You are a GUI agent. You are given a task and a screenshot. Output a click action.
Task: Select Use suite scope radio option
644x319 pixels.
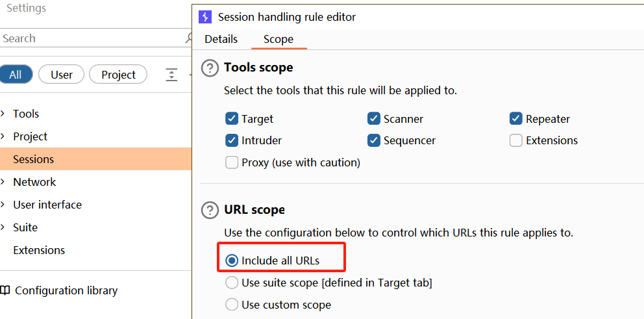pyautogui.click(x=232, y=283)
